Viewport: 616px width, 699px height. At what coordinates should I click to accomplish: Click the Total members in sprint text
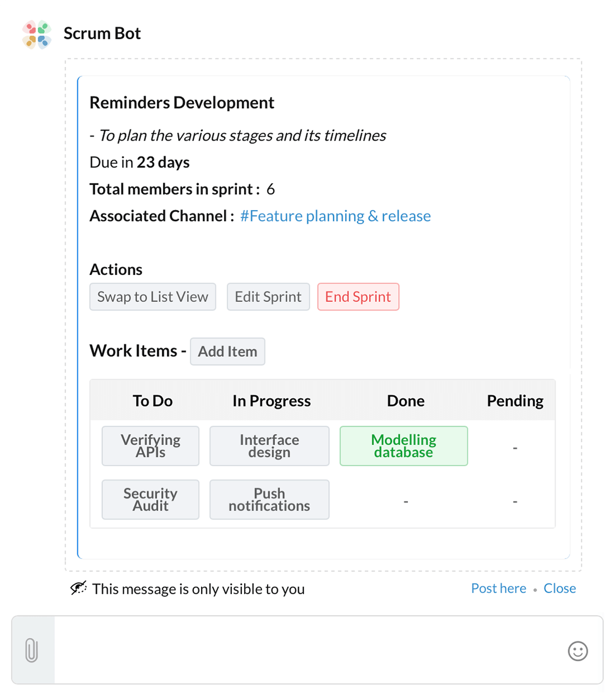[x=174, y=189]
